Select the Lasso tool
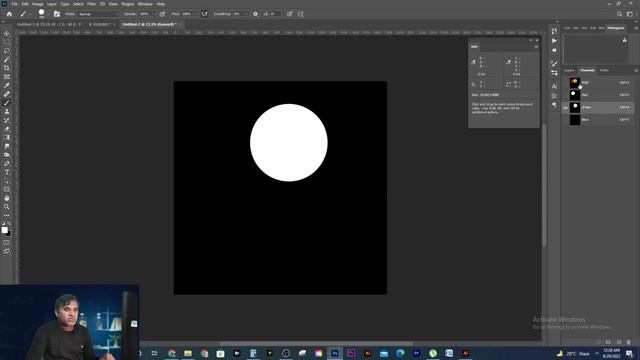This screenshot has width=640, height=360. tap(7, 51)
